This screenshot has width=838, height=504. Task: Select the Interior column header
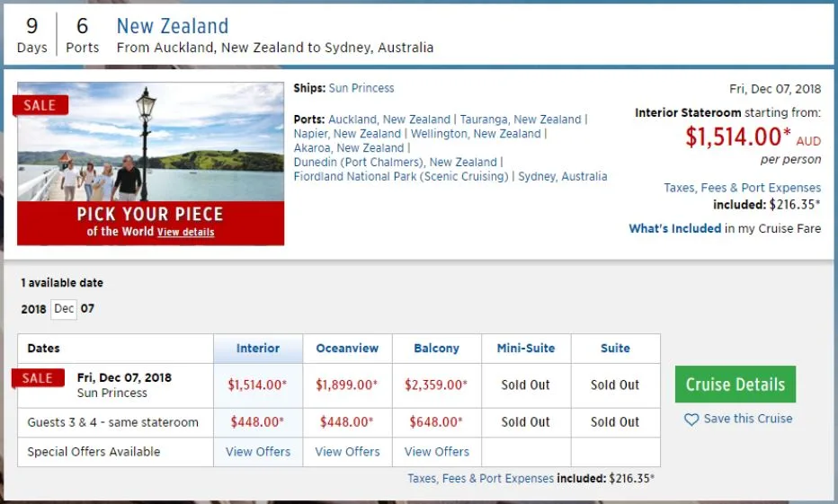click(x=258, y=349)
